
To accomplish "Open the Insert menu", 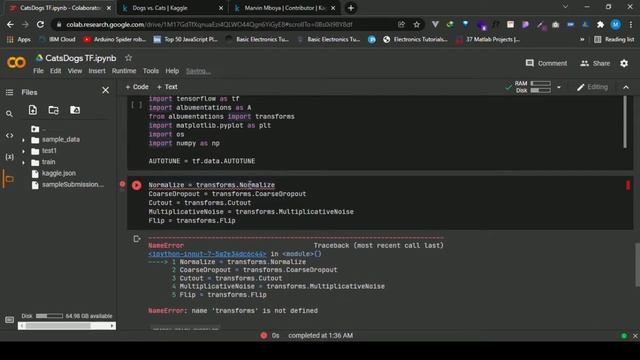I will (97, 71).
